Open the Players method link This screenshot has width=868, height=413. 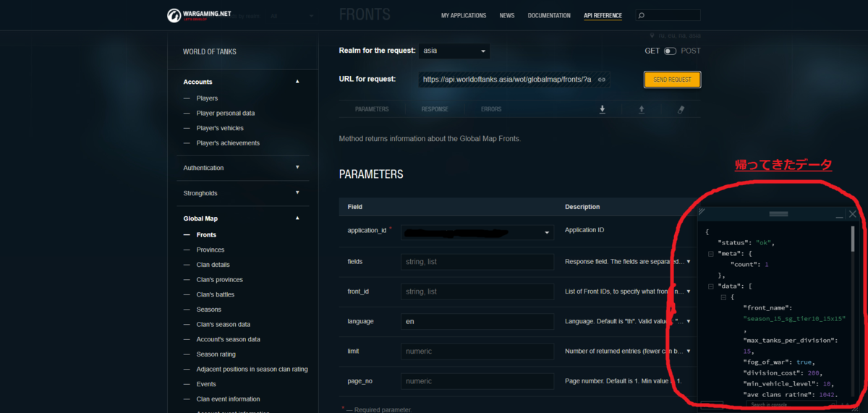tap(207, 98)
